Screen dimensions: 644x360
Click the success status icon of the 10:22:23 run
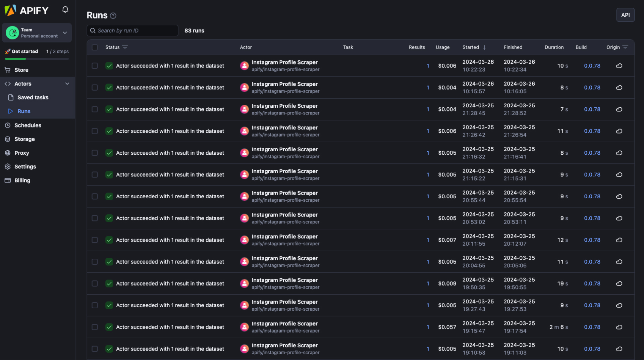(109, 66)
